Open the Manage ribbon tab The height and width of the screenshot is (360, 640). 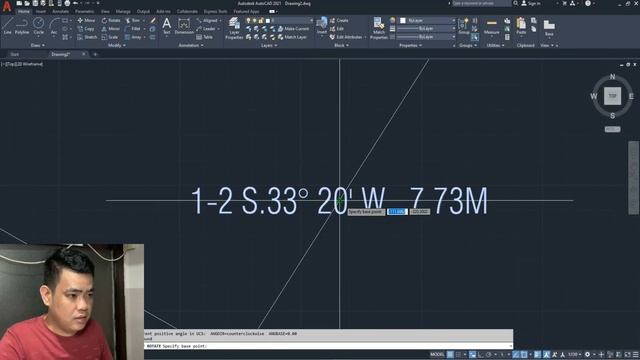[x=123, y=12]
